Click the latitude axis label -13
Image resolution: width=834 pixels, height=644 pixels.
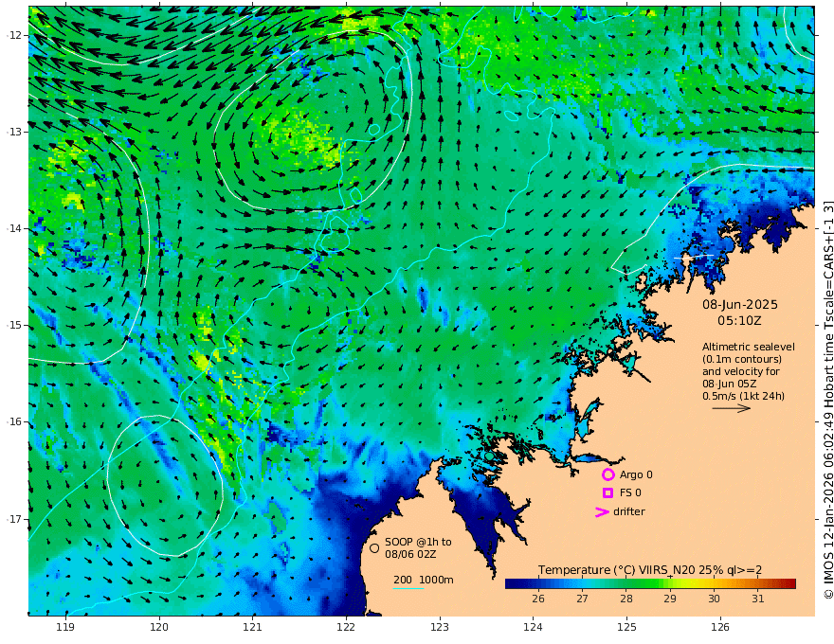[14, 132]
